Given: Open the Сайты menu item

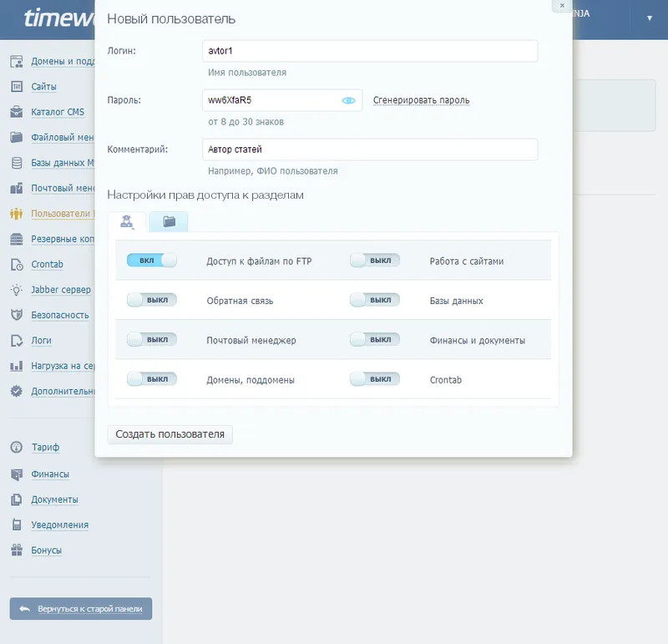Looking at the screenshot, I should pyautogui.click(x=43, y=87).
